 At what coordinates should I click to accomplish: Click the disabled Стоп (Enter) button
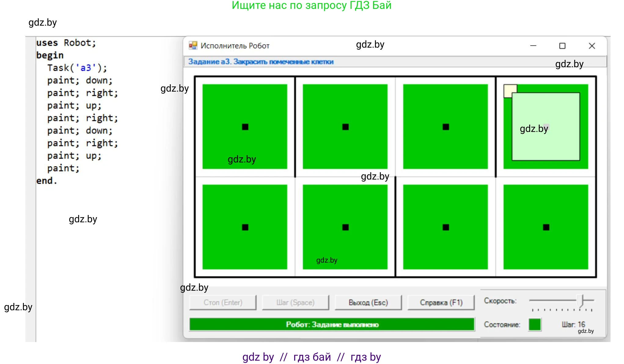point(223,302)
